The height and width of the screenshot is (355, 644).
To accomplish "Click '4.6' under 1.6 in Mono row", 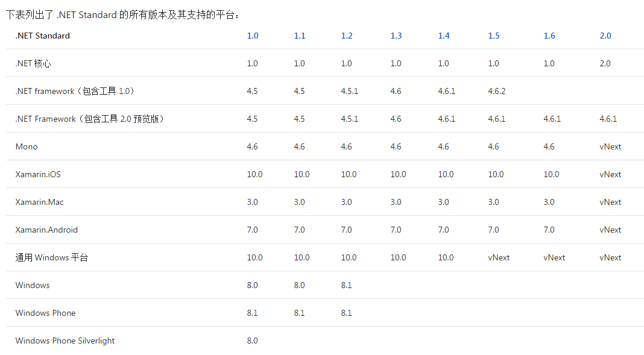I will (549, 146).
